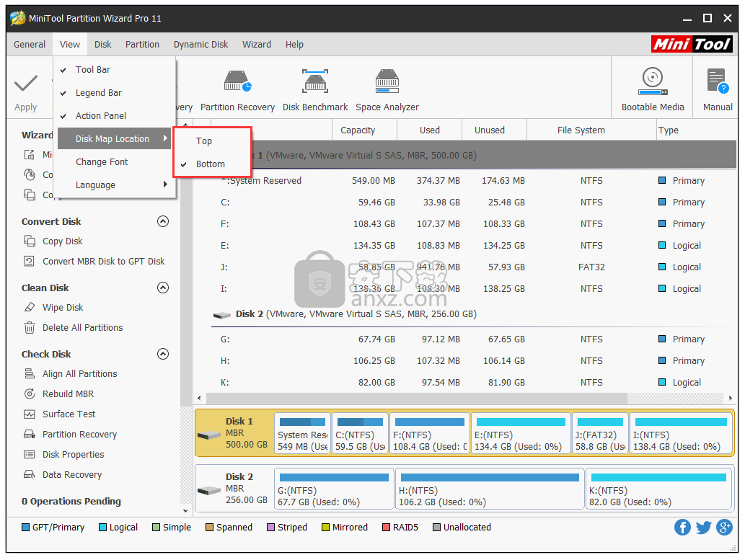
Task: Open the Google Plus share icon
Action: tap(724, 528)
